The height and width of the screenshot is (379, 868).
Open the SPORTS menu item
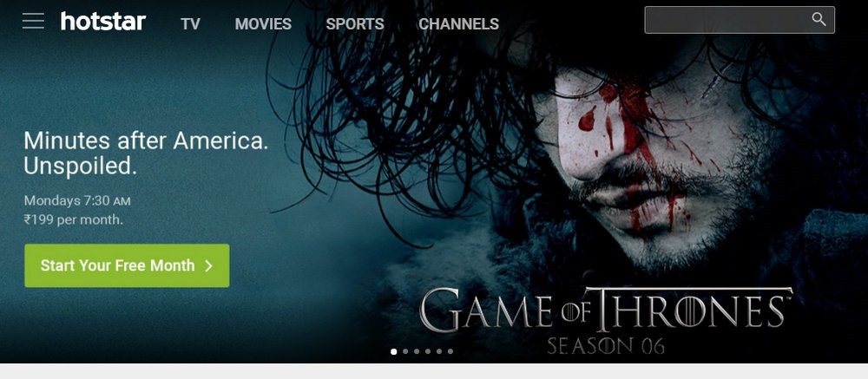click(x=355, y=23)
